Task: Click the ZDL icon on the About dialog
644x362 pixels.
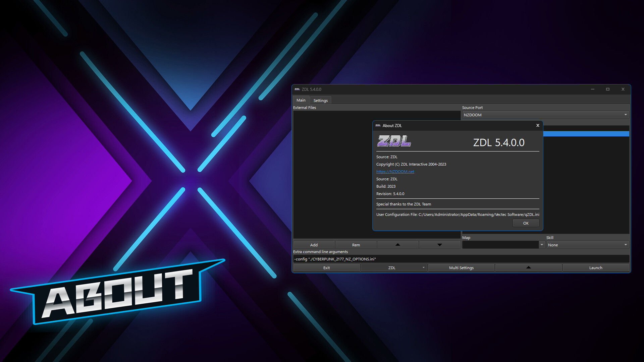Action: (378, 125)
